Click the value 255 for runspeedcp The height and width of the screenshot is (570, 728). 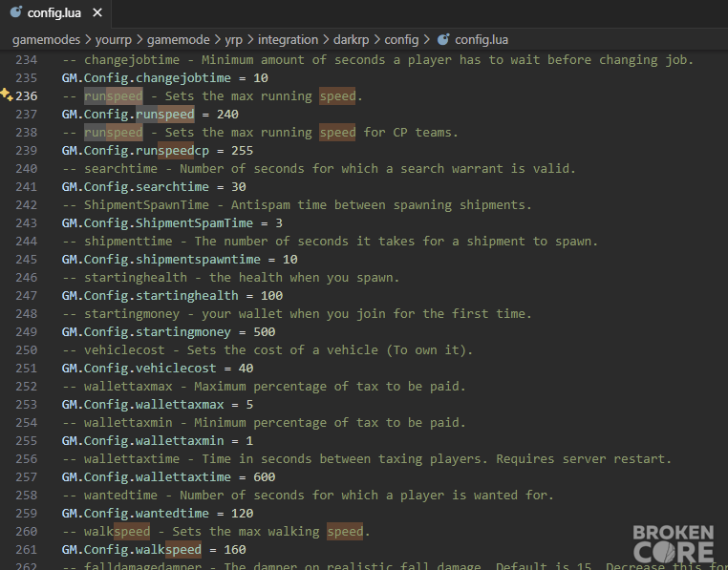[x=243, y=151]
